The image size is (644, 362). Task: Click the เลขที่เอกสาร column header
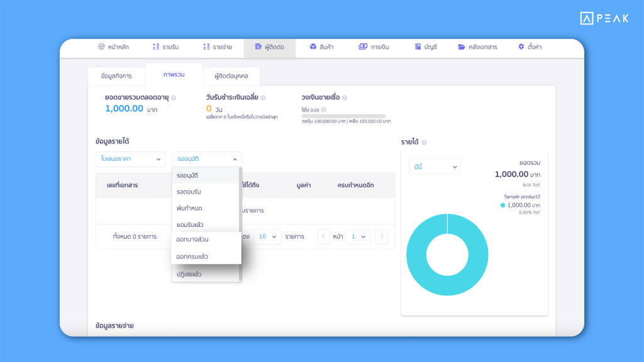pos(123,185)
